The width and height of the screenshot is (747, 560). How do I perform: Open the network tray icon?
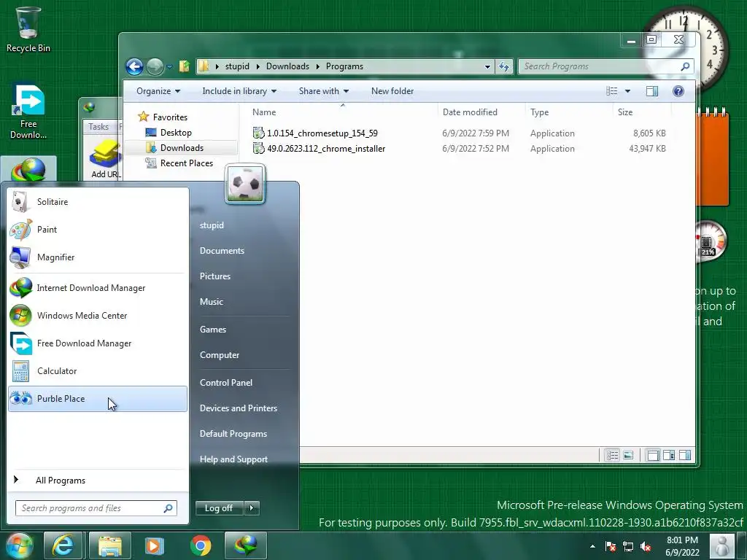tap(628, 547)
